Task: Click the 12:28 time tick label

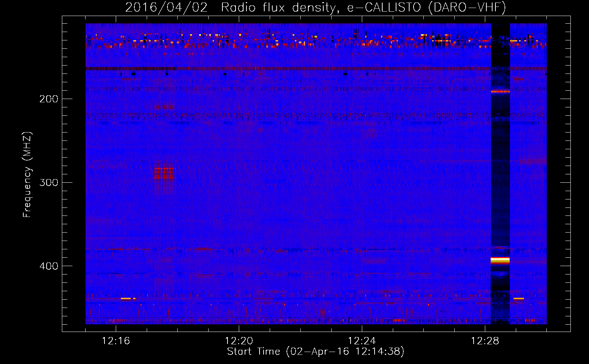Action: (x=485, y=341)
